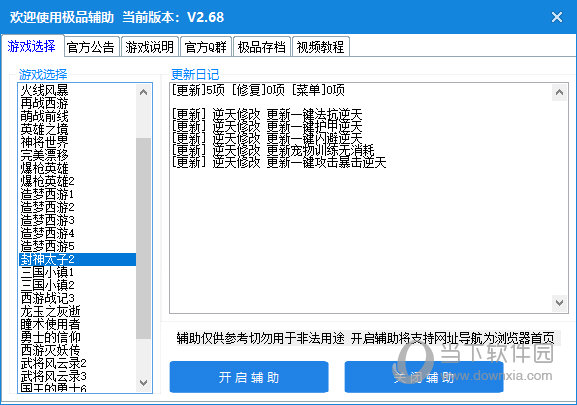
Task: Select 造梦西游3 in game list
Action: (77, 220)
